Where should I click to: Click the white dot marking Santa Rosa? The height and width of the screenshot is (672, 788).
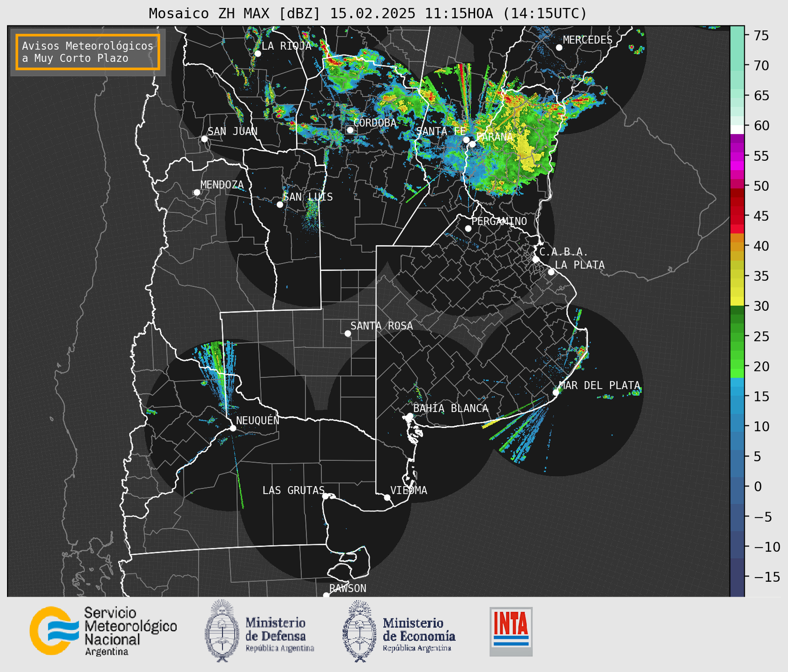348,333
